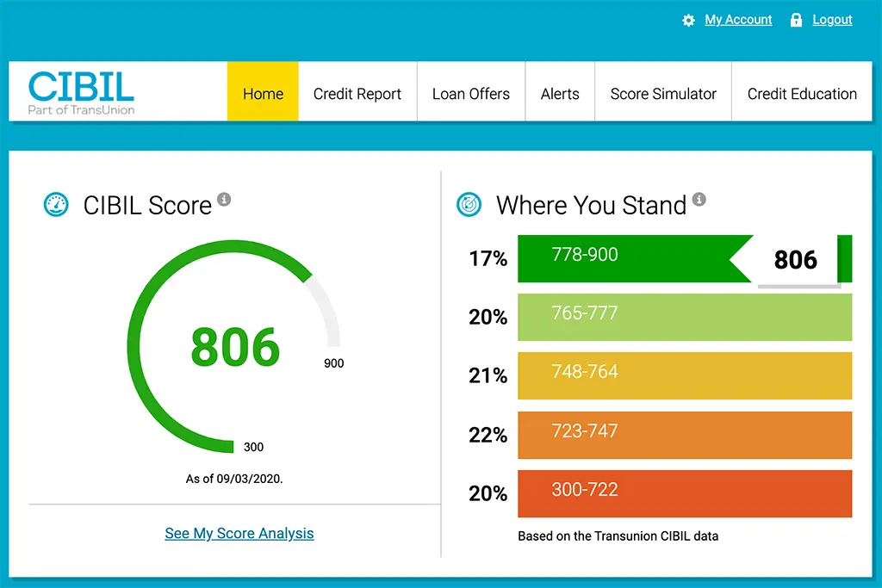This screenshot has height=588, width=882.
Task: Open See My Score Analysis
Action: coord(239,533)
